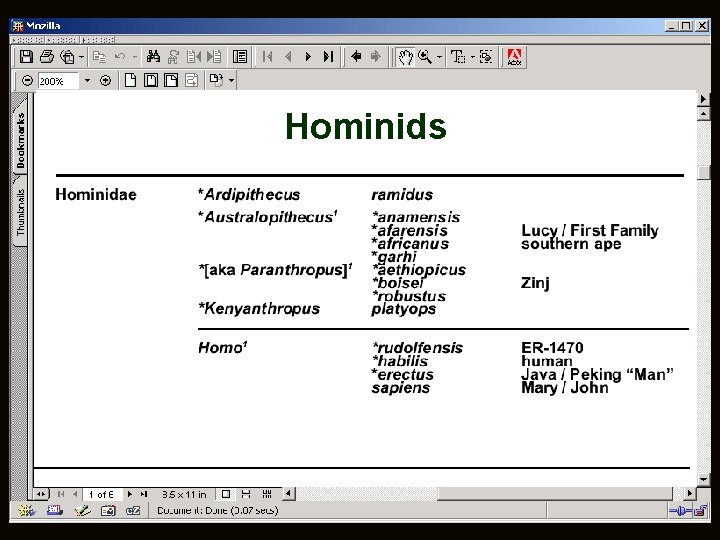This screenshot has height=540, width=720.
Task: Click the navigation pane toggle on the bottom bar
Action: click(41, 494)
